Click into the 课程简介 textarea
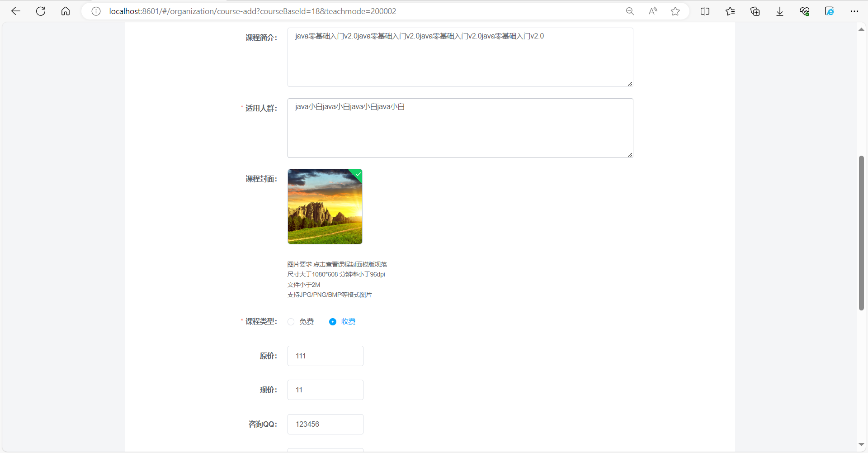 (x=460, y=57)
